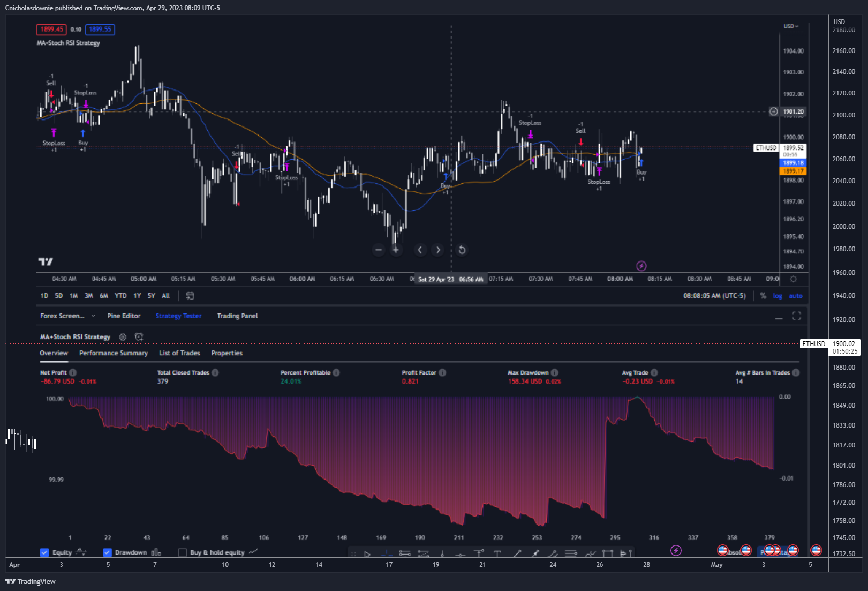Click the MA+Stoch RSI Strategy chart legend
Image resolution: width=868 pixels, height=591 pixels.
point(68,43)
